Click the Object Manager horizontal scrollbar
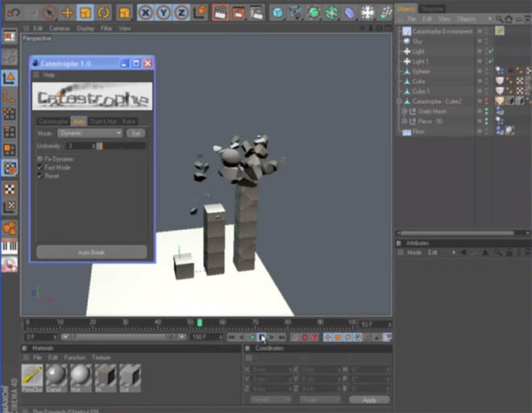The width and height of the screenshot is (532, 413). coord(457,233)
